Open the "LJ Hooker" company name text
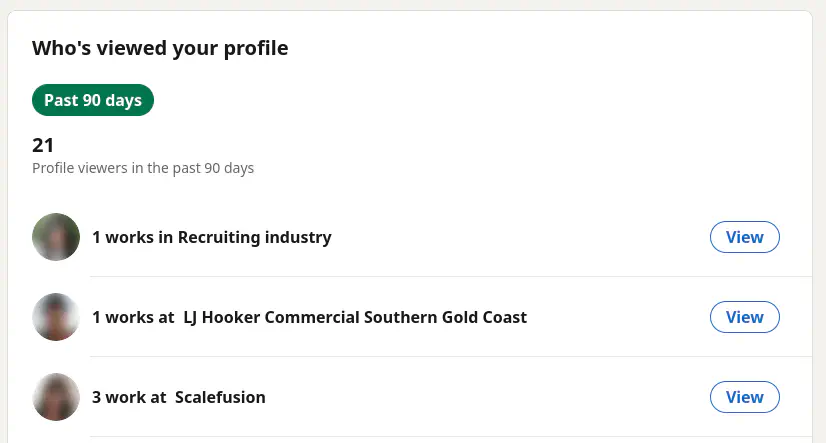Screen dimensions: 826x443 (x=224, y=317)
